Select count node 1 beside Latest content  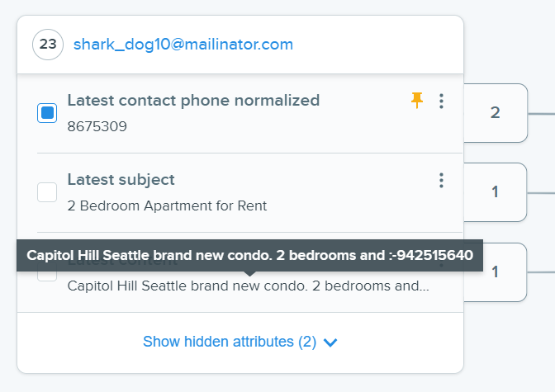pos(496,272)
